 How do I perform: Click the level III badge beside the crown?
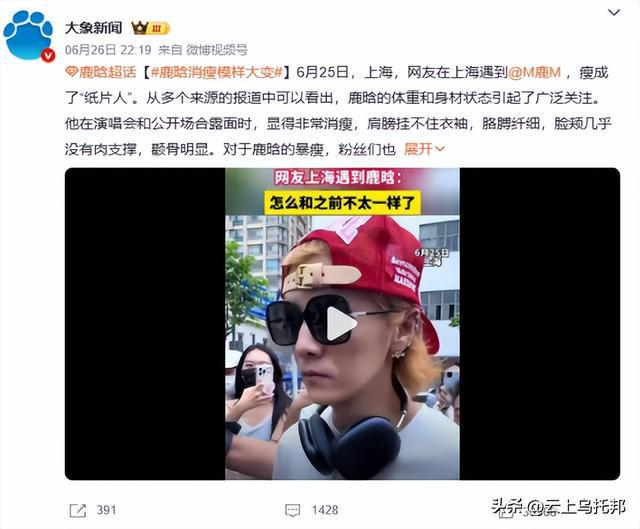[x=159, y=28]
